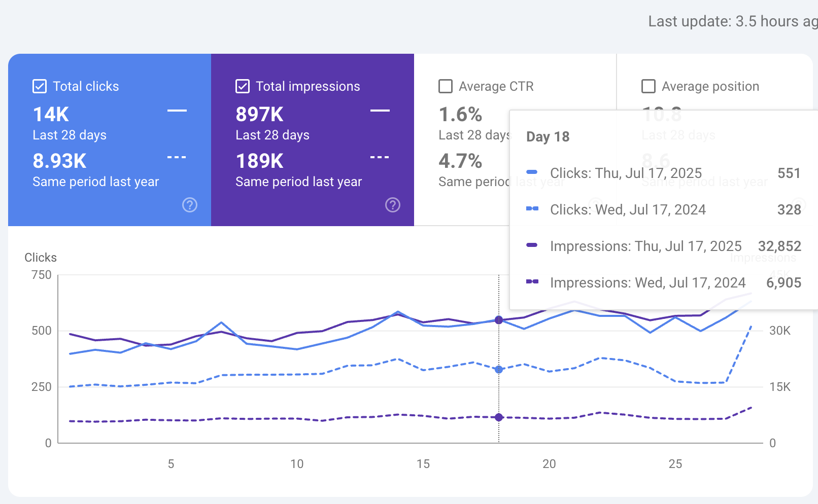
Task: Click x-axis label 20
Action: click(549, 464)
